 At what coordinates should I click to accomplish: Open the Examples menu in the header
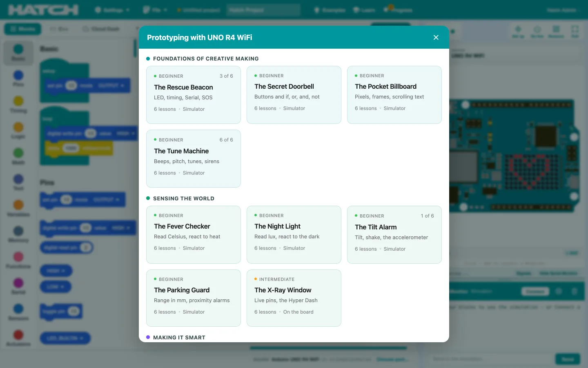[330, 10]
